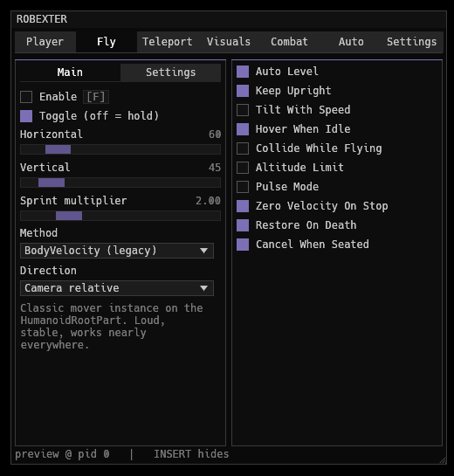Click the [F] keybind button

tap(96, 97)
